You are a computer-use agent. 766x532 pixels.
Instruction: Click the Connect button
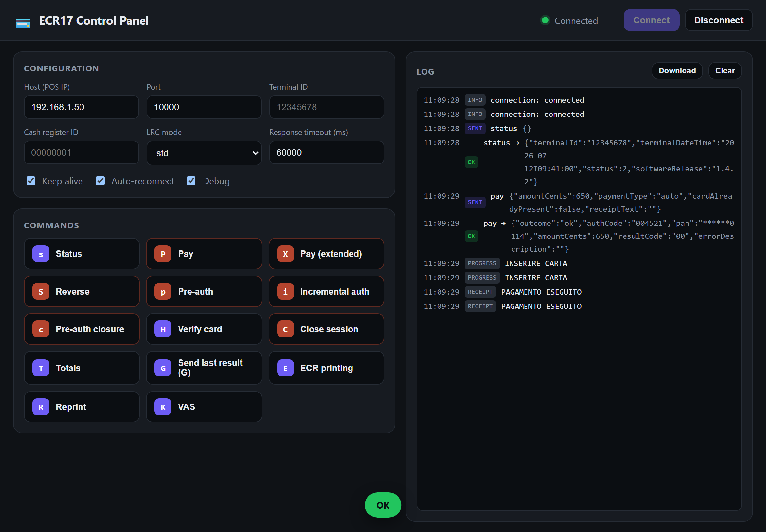651,20
